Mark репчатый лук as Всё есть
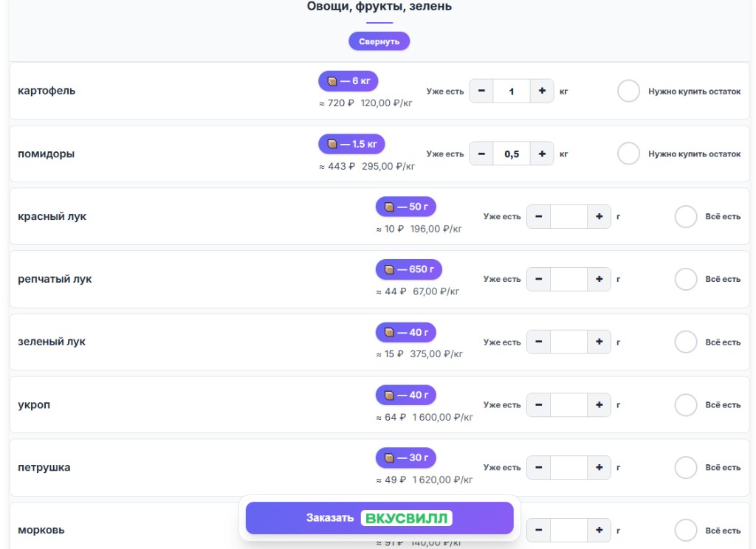 coord(686,279)
